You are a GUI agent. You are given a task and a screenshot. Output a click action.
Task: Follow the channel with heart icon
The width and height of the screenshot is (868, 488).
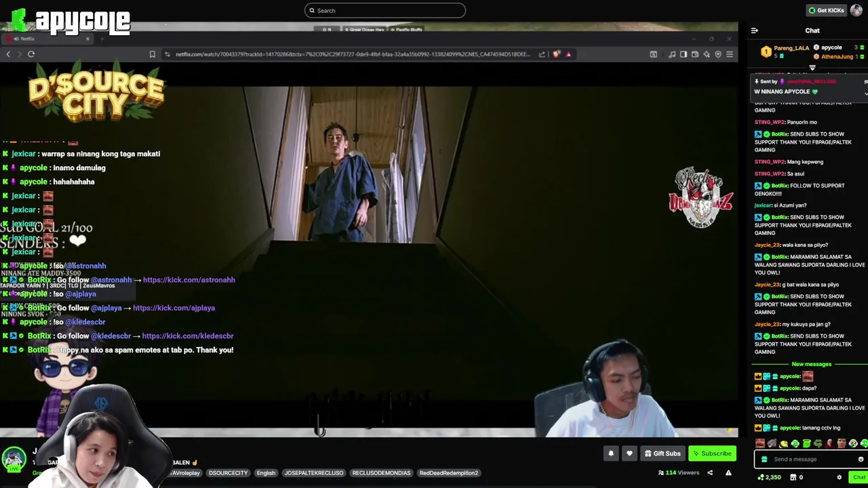629,453
